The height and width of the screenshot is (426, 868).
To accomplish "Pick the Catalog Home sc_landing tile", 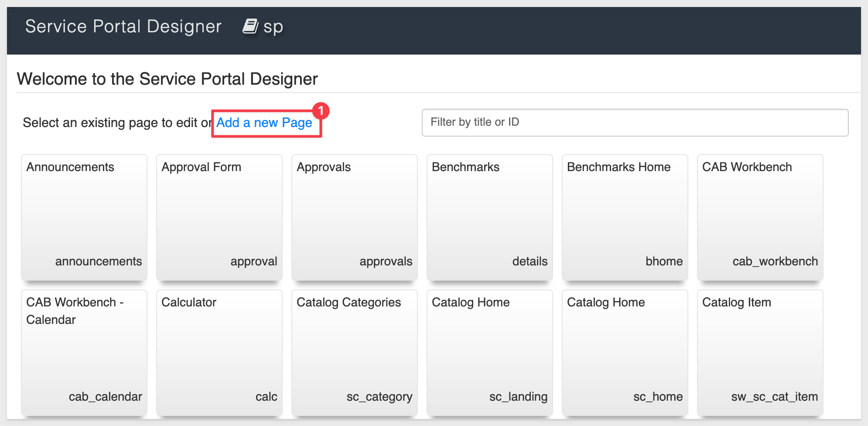I will 490,353.
